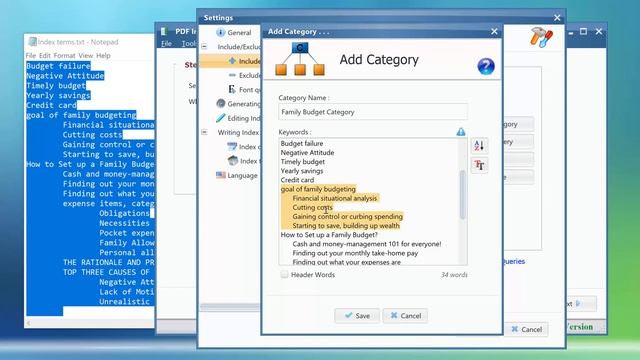Click 'Credit card' line in Notepad

click(51, 105)
